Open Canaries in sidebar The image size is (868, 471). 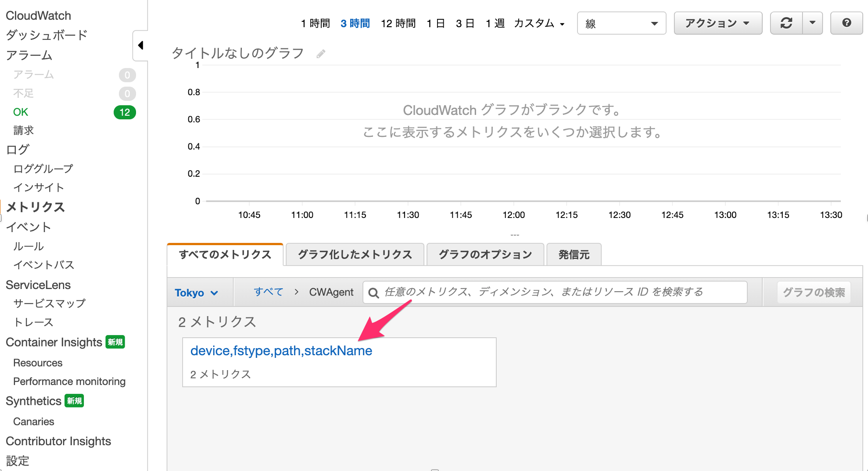34,422
